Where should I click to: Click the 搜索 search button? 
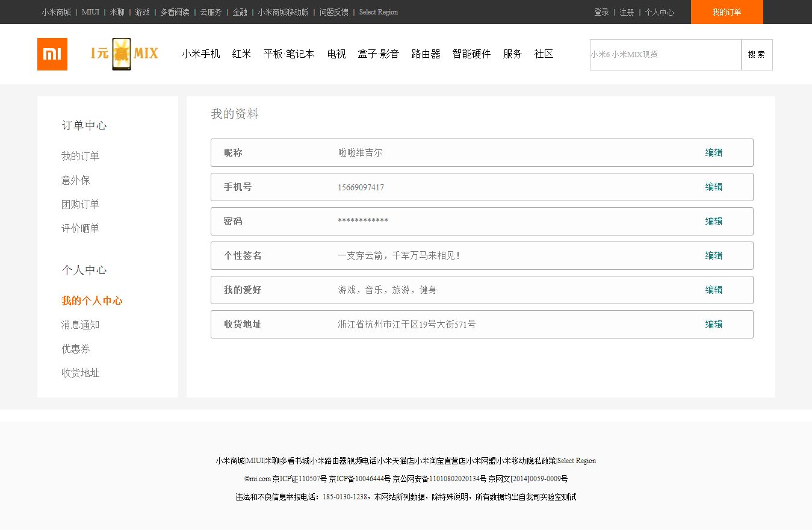[x=757, y=55]
